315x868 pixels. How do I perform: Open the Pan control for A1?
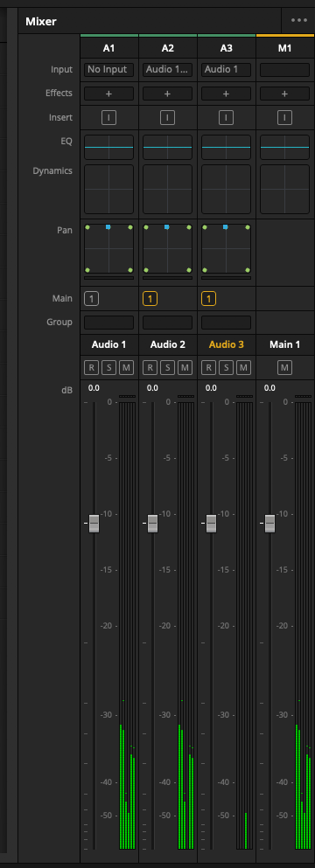pyautogui.click(x=108, y=248)
